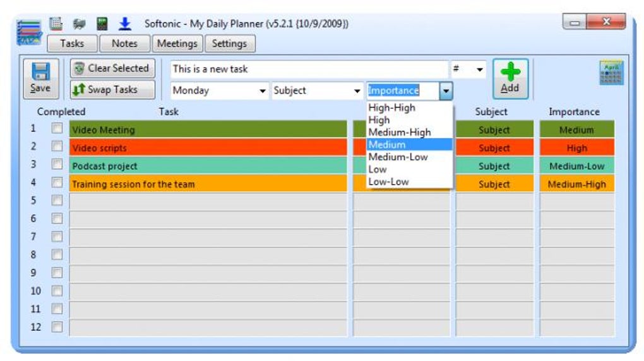Click the Importance column header
This screenshot has height=361, width=644.
pos(574,111)
